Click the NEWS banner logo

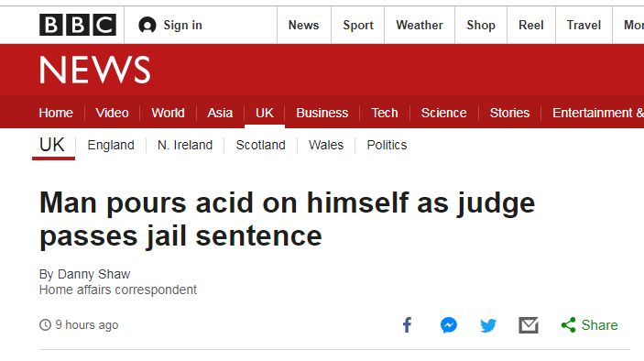click(x=95, y=70)
